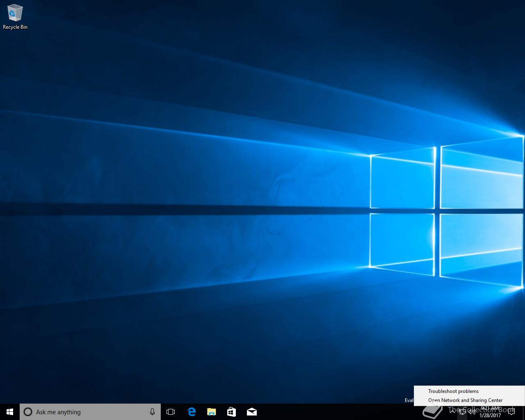This screenshot has height=420, width=525.
Task: Select 'Troubleshoot problems' in the context menu
Action: click(x=469, y=391)
